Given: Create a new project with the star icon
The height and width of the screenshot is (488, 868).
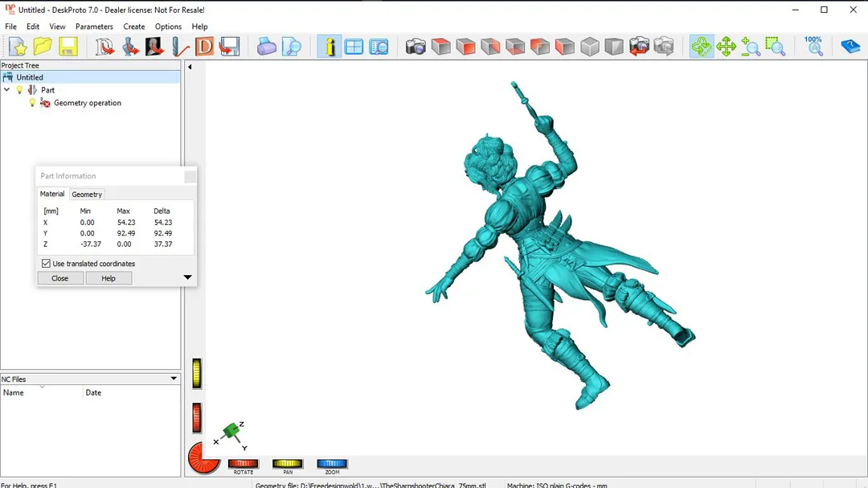Looking at the screenshot, I should pyautogui.click(x=18, y=47).
